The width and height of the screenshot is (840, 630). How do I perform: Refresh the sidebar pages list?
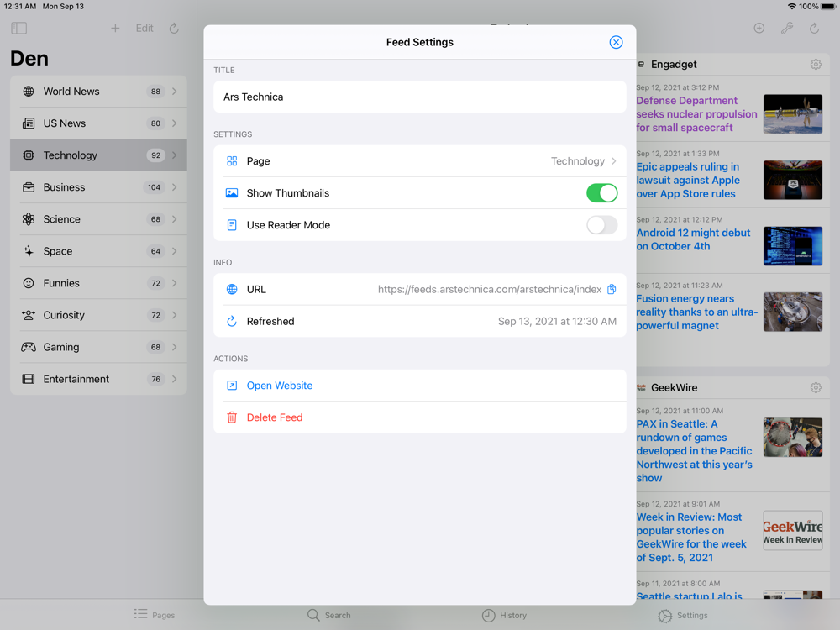click(x=174, y=28)
